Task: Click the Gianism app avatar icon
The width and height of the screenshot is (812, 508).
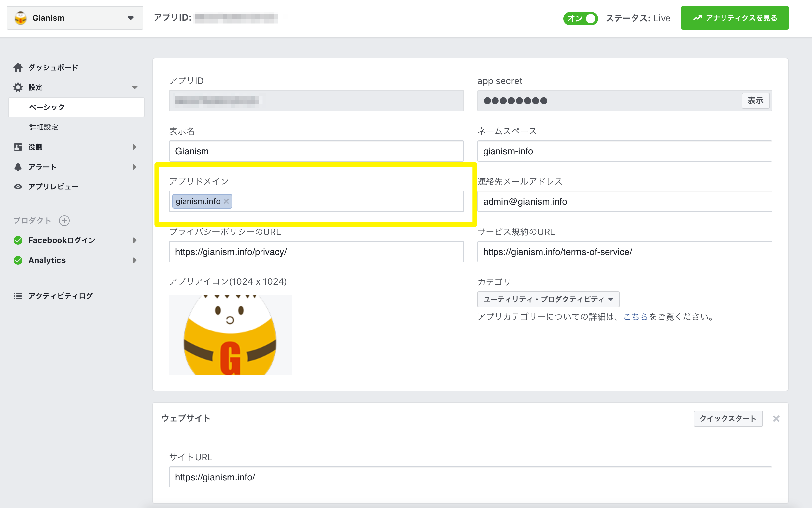Action: click(21, 18)
